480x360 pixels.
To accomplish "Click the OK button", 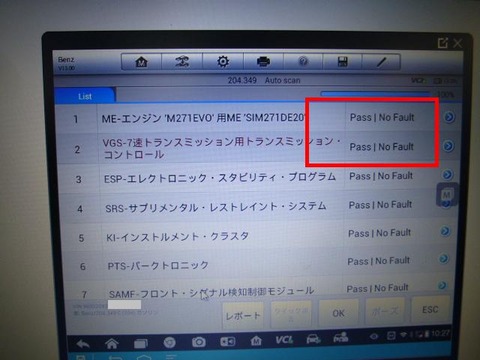I will [338, 313].
